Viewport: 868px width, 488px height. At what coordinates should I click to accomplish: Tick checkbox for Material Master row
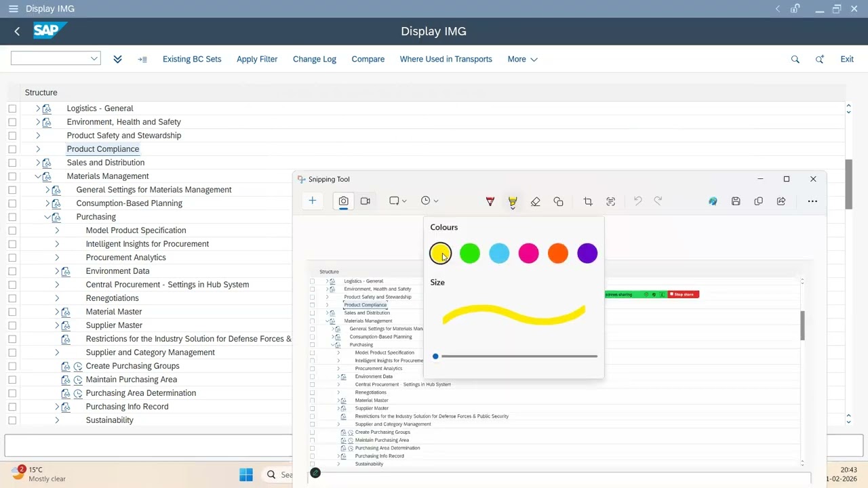click(x=12, y=312)
